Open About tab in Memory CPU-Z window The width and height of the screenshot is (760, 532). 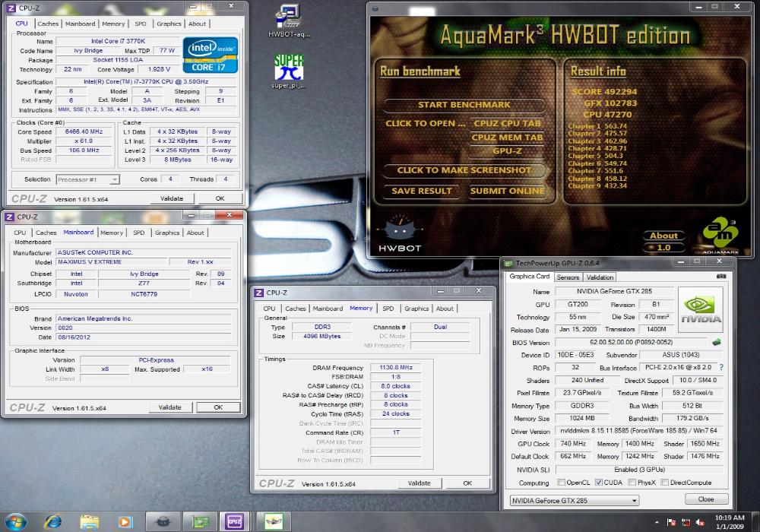pyautogui.click(x=445, y=308)
